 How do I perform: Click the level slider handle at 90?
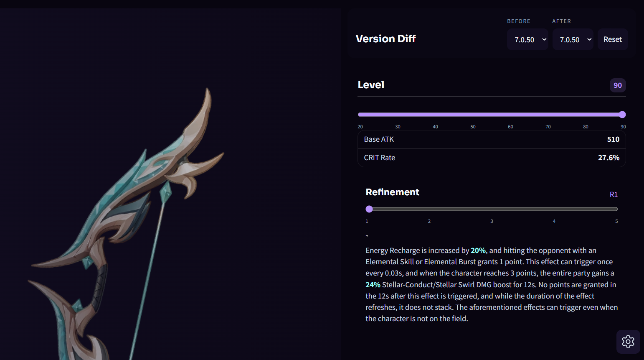(x=622, y=115)
